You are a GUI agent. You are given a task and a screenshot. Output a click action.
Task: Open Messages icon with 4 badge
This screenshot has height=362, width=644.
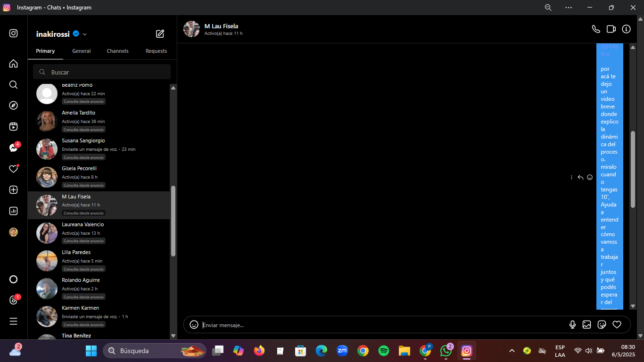coord(14,148)
